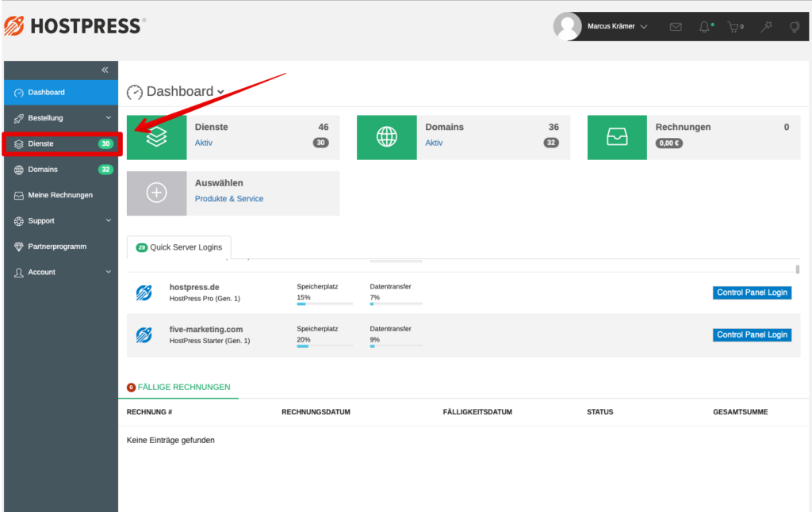The height and width of the screenshot is (512, 812).
Task: Expand the Bestellung sidebar menu
Action: [x=108, y=117]
